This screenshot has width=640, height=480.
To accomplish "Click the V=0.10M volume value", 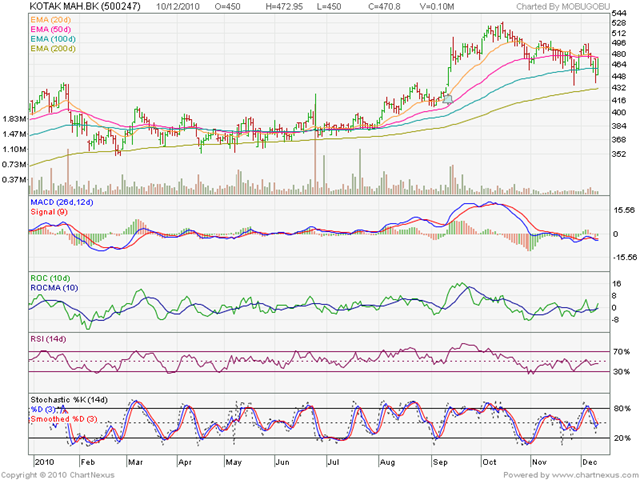I will (x=437, y=7).
